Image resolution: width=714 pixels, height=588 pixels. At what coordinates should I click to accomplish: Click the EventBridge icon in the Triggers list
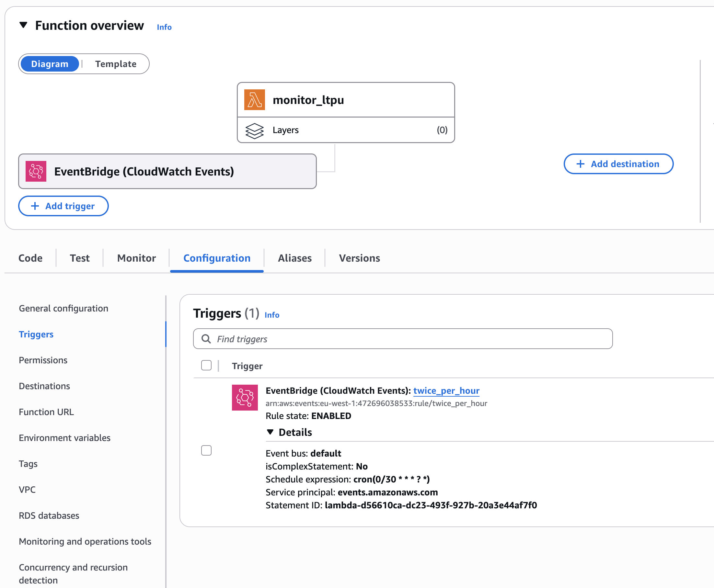click(245, 397)
